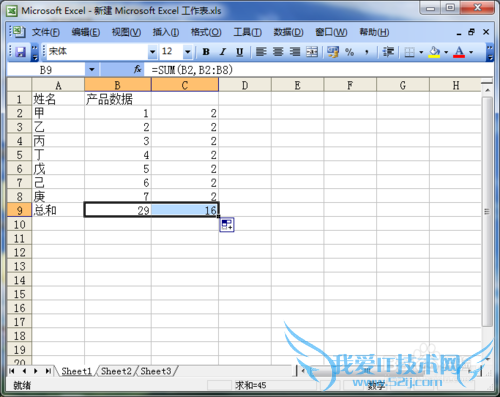Open 数据(D) menu
500x397 pixels.
tap(288, 32)
